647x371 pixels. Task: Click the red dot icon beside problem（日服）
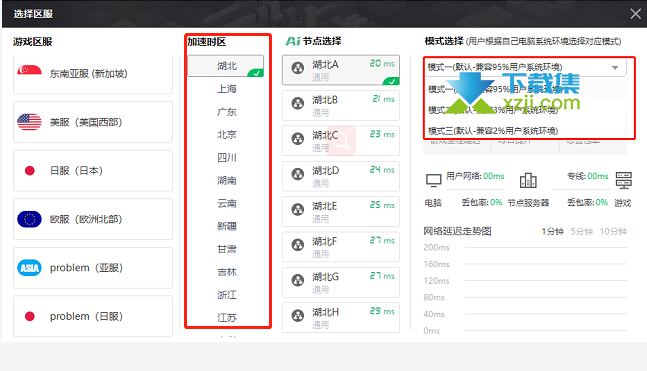click(30, 317)
